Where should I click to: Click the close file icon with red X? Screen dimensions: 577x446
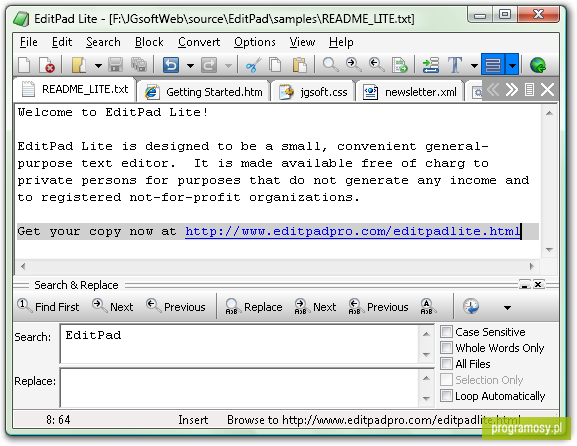click(47, 66)
